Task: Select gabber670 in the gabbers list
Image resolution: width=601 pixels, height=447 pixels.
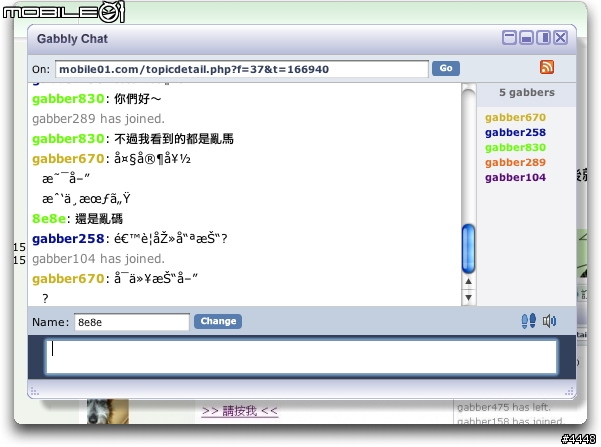Action: 515,117
